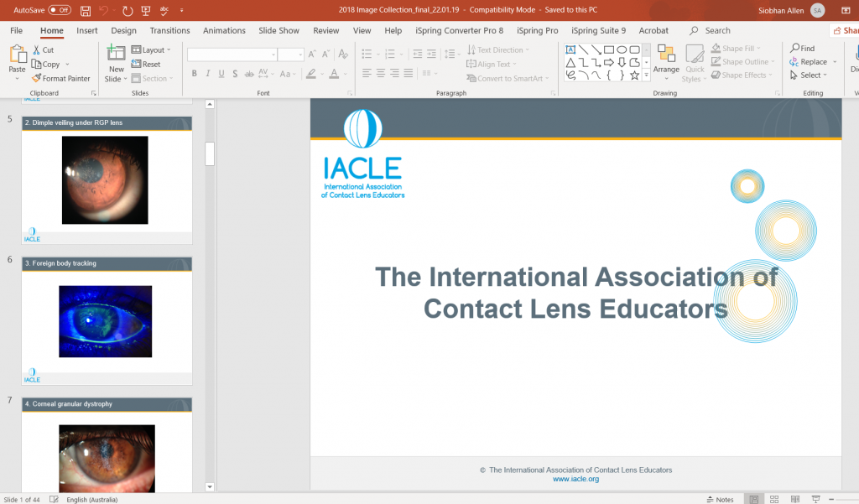The image size is (859, 504).
Task: Switch to Normal view icon
Action: [754, 499]
